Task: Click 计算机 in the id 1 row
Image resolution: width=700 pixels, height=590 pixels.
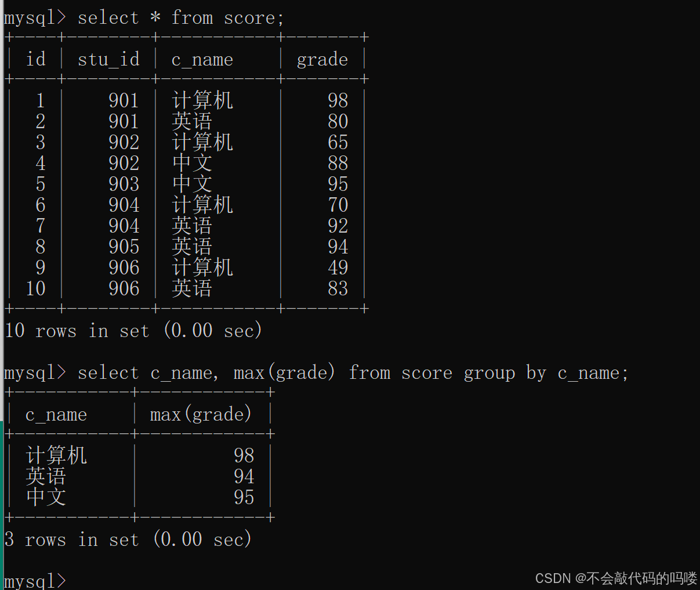Action: [x=202, y=100]
